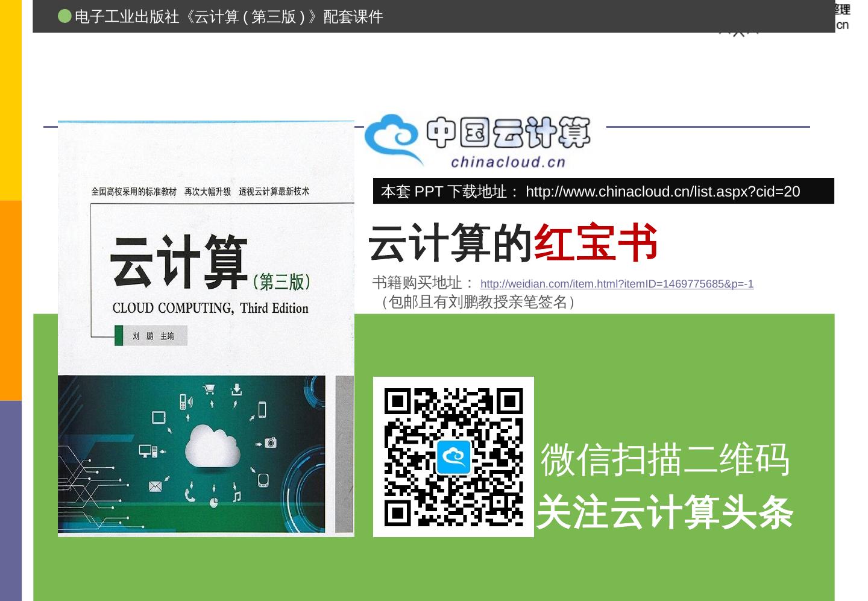
Task: Click the desktop computer icon on the book cover
Action: (x=148, y=450)
